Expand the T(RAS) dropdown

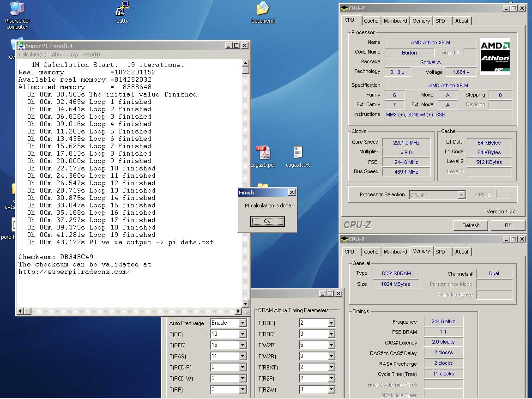(x=242, y=356)
